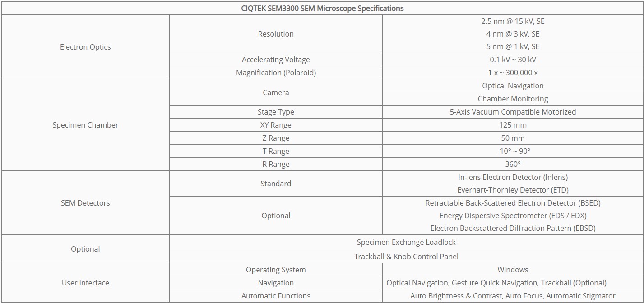Select the Chamber Monitoring cell
The image size is (644, 303).
pos(513,99)
